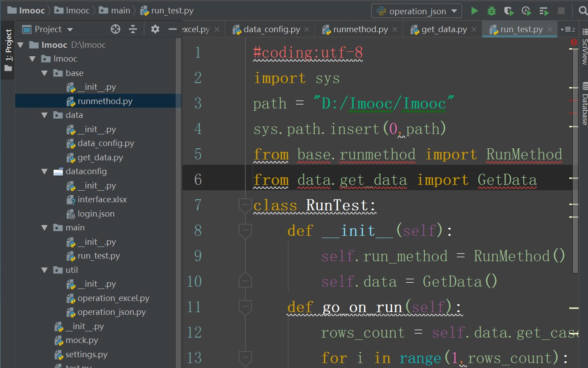This screenshot has height=368, width=588.
Task: Collapse the main folder arrow
Action: 44,228
